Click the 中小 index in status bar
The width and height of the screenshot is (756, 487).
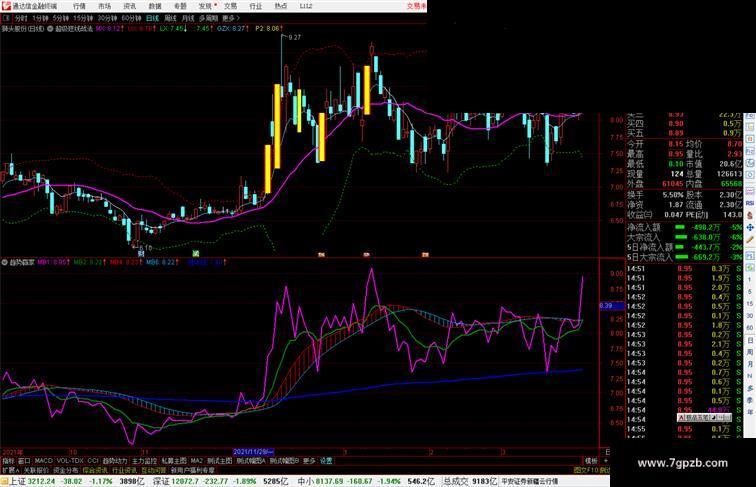[x=305, y=481]
